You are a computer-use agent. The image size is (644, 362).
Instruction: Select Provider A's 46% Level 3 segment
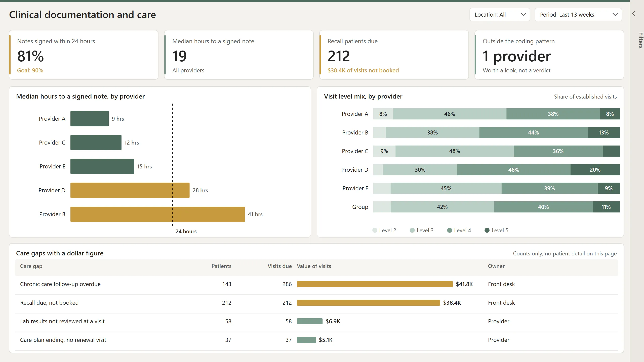[450, 114]
